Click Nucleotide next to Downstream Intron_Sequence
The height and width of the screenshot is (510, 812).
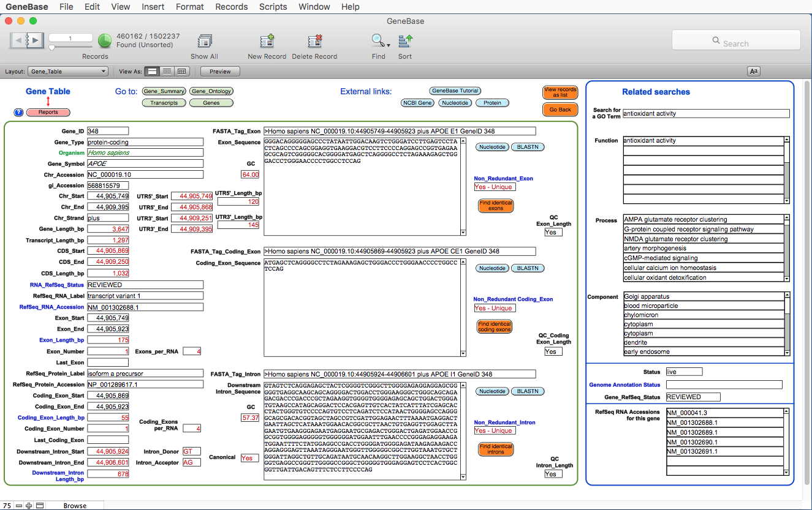pos(492,391)
